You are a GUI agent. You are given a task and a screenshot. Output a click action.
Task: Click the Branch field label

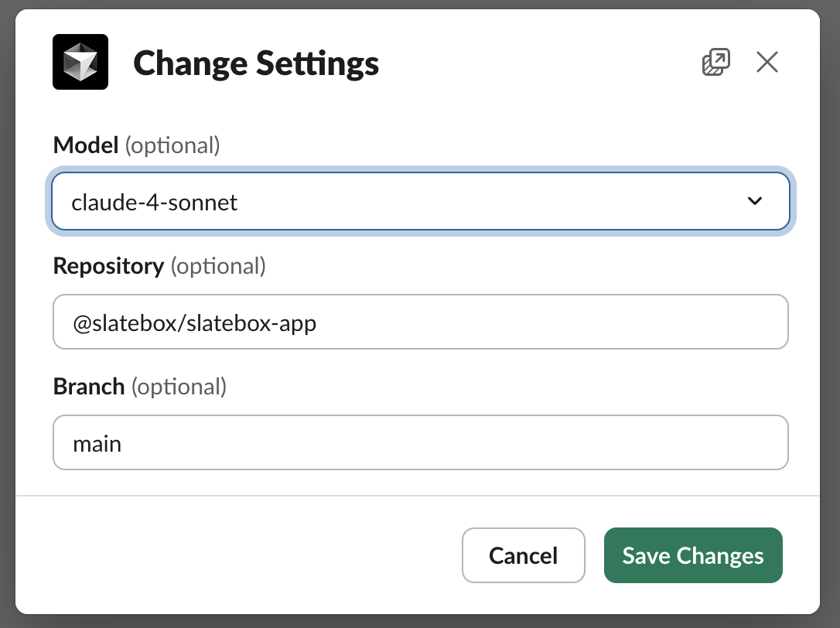tap(89, 387)
